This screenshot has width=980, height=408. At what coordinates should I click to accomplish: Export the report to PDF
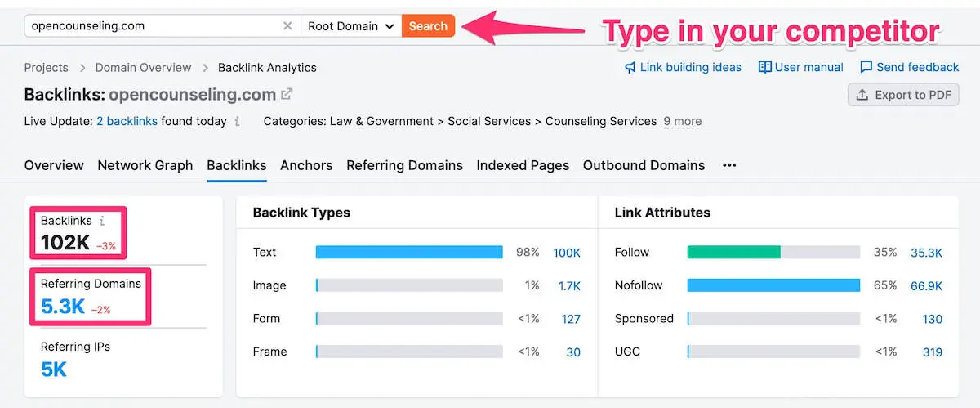click(903, 95)
